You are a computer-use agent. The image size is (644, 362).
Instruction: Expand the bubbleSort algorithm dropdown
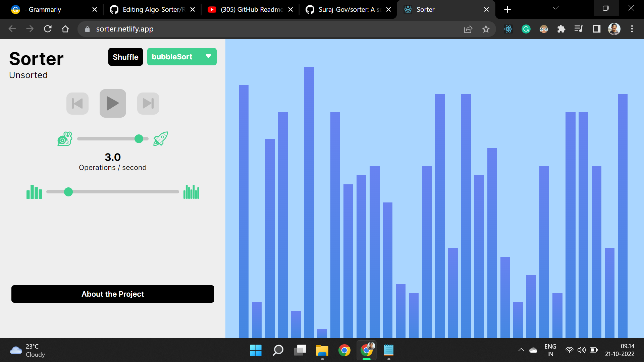tap(208, 57)
